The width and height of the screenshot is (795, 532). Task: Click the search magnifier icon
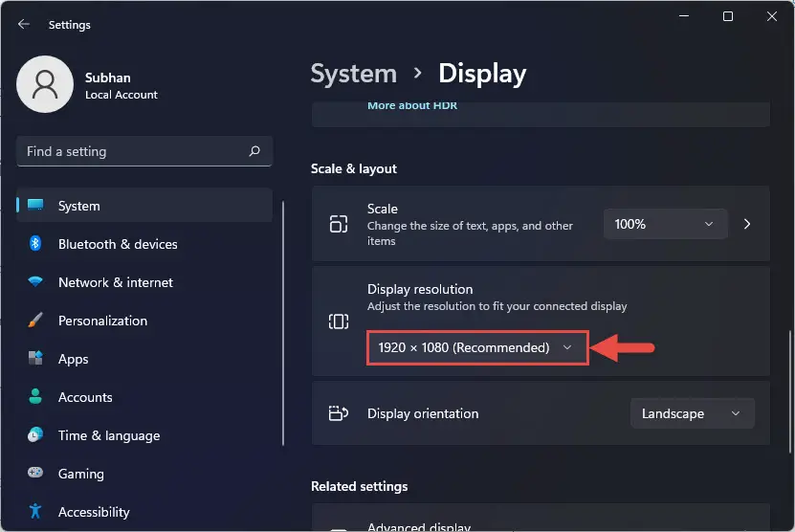pyautogui.click(x=254, y=151)
